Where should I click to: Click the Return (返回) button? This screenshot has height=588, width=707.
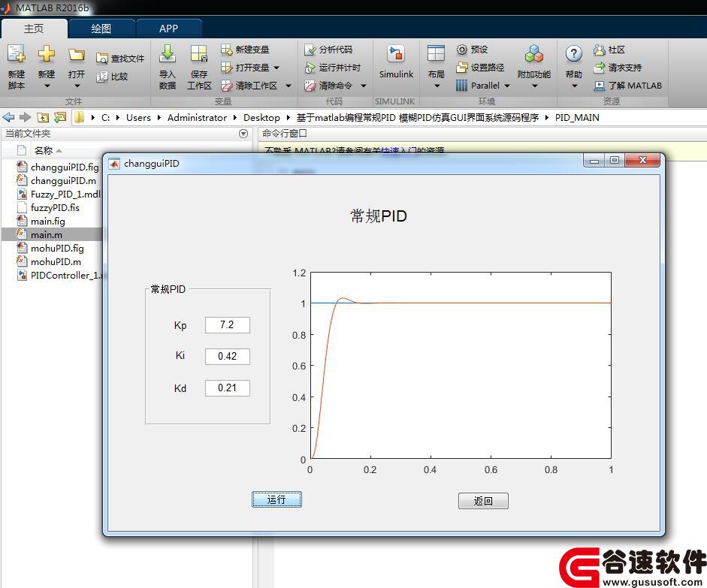[483, 501]
